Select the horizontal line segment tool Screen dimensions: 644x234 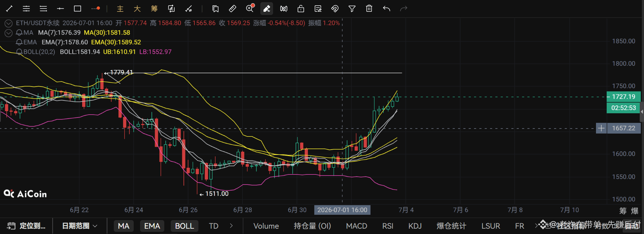(x=60, y=9)
